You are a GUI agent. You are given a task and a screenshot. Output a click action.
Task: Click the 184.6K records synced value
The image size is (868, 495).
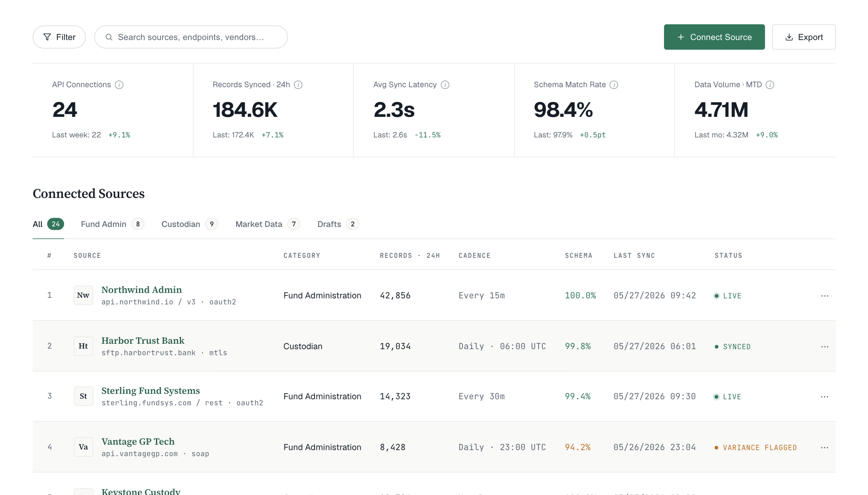[x=245, y=110]
